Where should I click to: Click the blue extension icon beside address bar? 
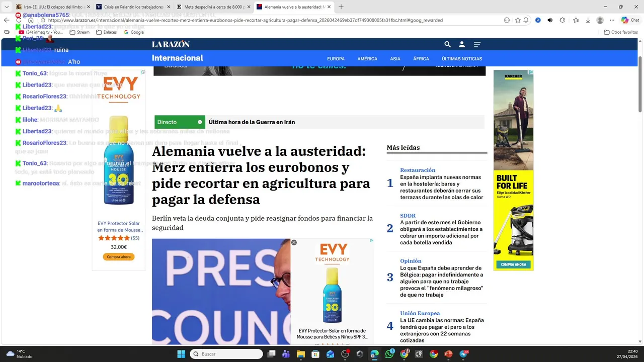tap(538, 20)
